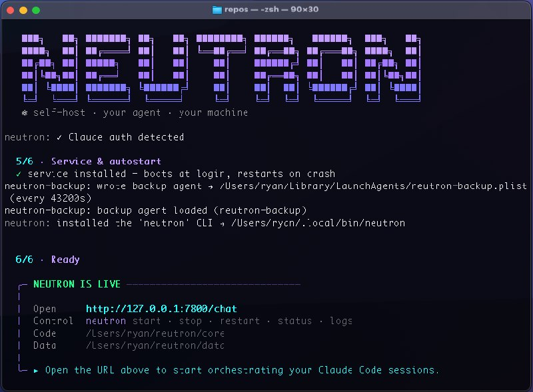Viewport: 533px width, 392px height.
Task: Click the '5/6 · Service & autostart' heading
Action: (x=89, y=161)
